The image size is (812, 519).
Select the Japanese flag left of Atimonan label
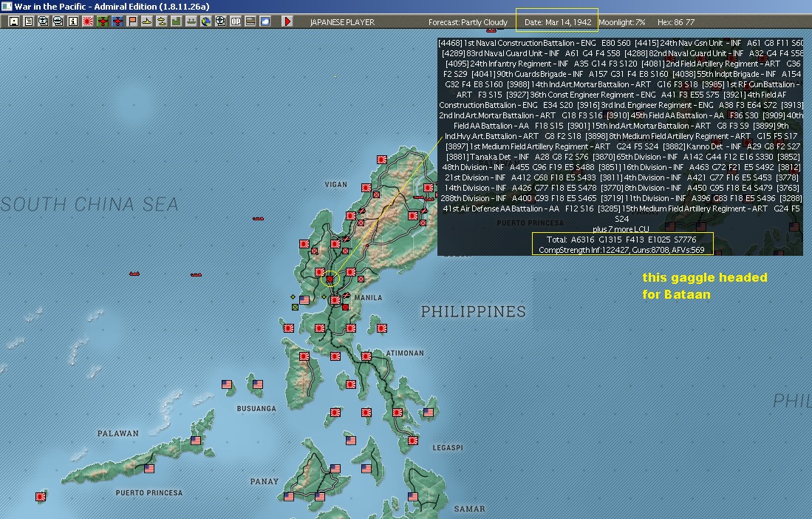coord(366,356)
